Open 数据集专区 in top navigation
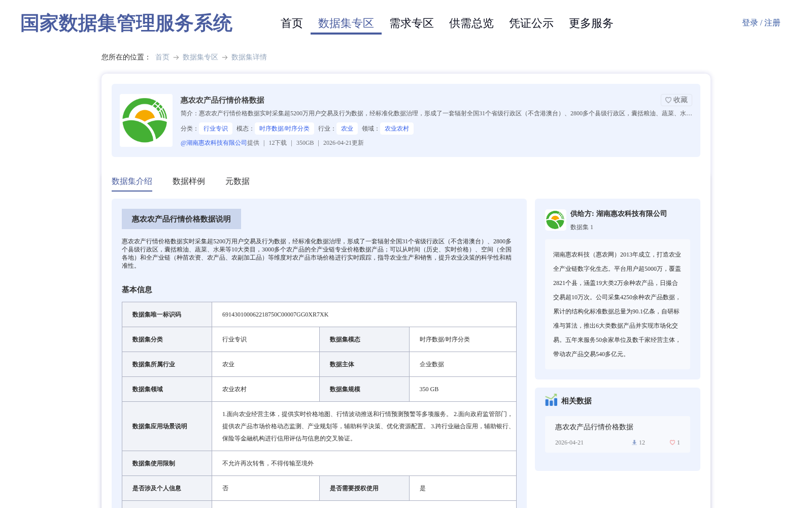The image size is (812, 508). pos(346,23)
